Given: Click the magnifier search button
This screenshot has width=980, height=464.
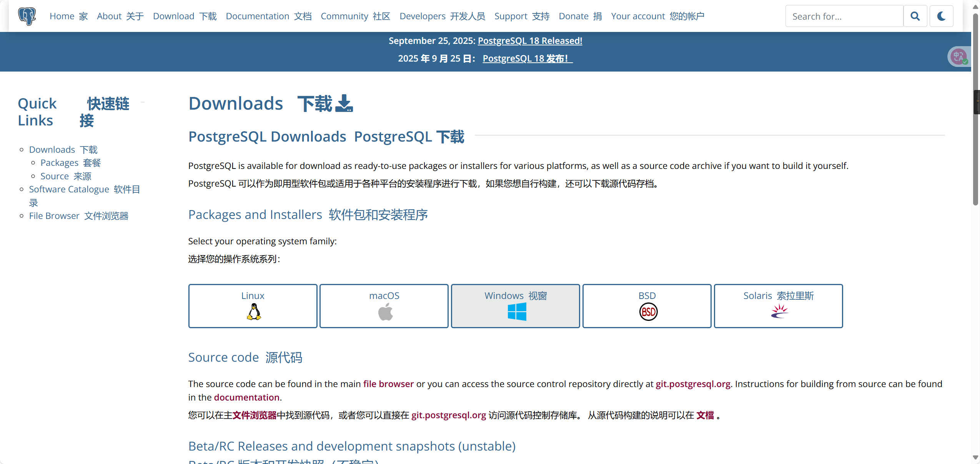Looking at the screenshot, I should (915, 16).
